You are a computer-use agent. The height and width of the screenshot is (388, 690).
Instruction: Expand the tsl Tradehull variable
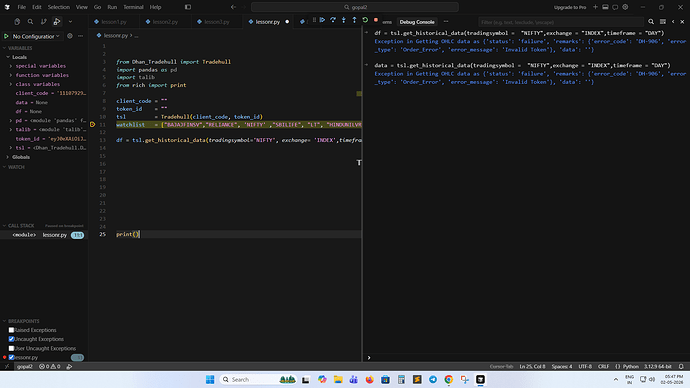coord(11,148)
